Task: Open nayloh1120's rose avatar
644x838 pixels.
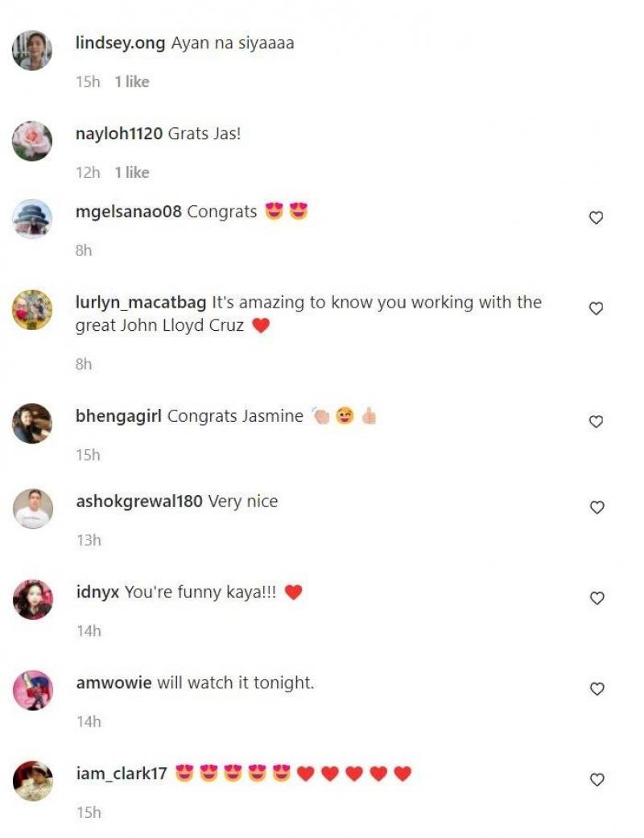Action: (x=32, y=141)
